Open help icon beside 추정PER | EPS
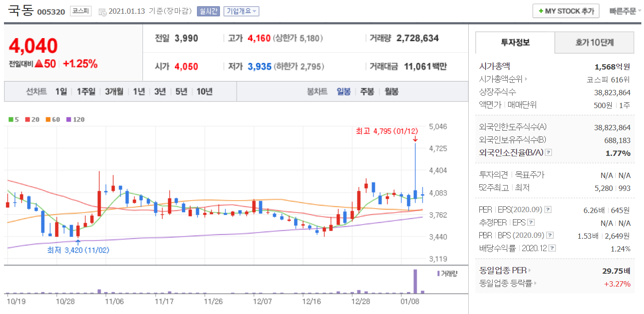The height and width of the screenshot is (314, 644). tap(531, 222)
